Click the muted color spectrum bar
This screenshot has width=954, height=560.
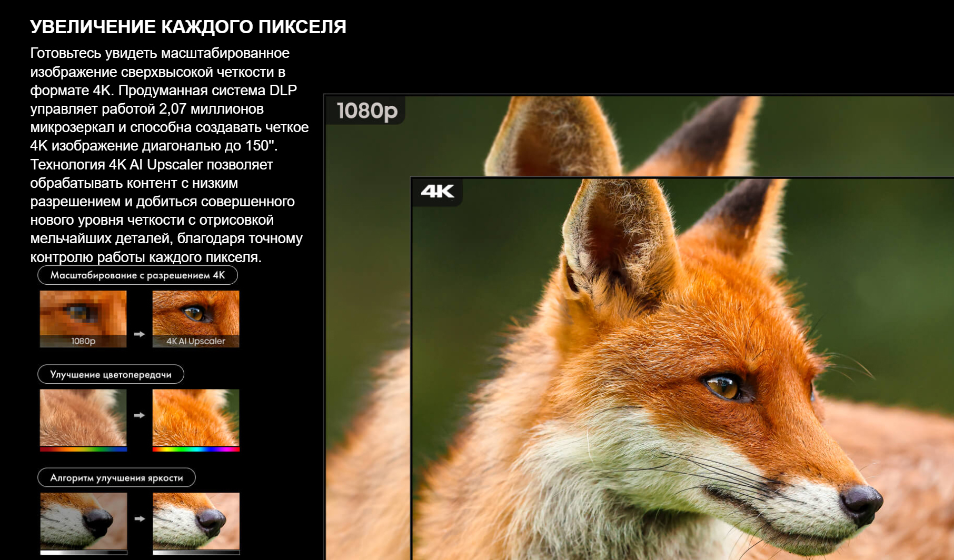coord(83,449)
